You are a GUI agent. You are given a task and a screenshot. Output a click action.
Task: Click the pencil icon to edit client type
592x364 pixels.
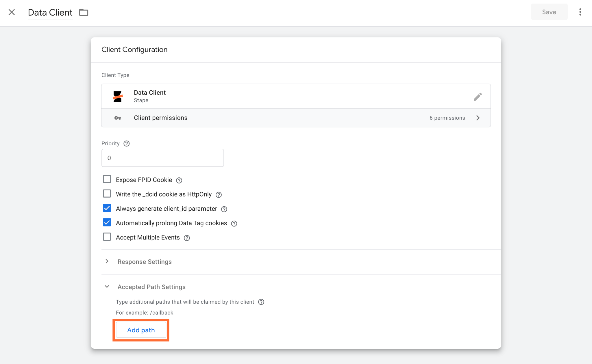pos(478,96)
